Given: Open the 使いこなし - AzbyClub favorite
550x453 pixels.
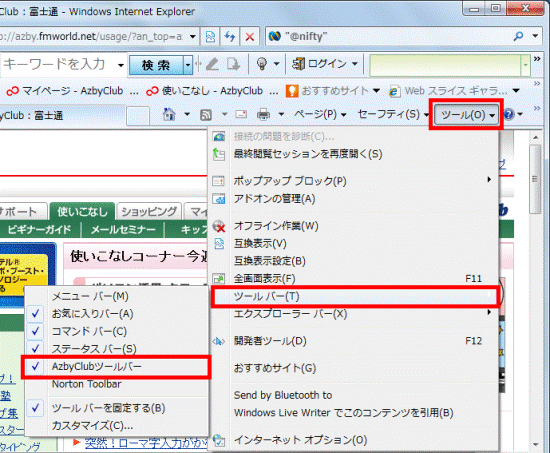Looking at the screenshot, I should tap(212, 91).
